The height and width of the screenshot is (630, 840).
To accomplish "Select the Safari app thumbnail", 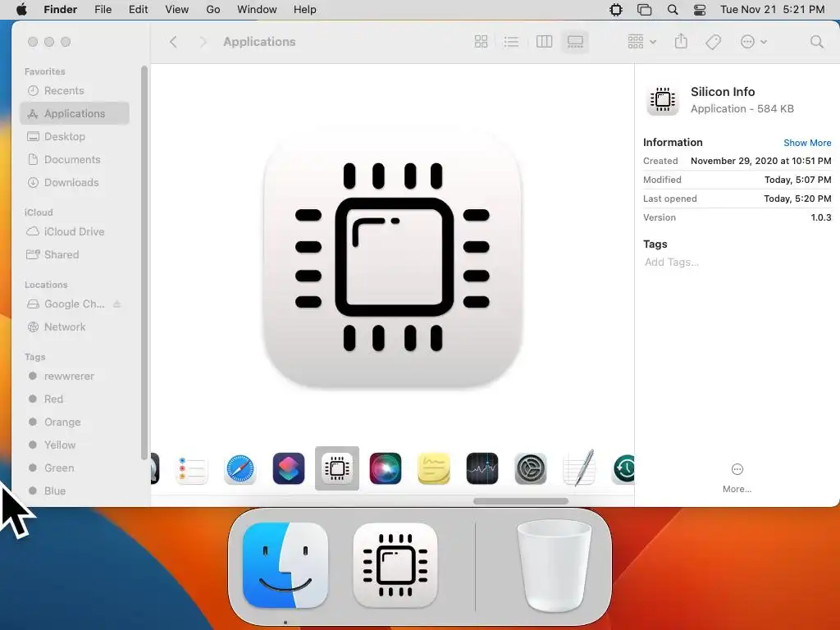I will (240, 468).
